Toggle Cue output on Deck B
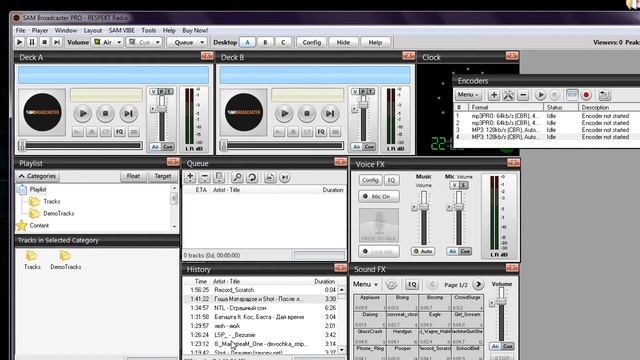Viewport: 640px width, 360px height. (x=369, y=147)
